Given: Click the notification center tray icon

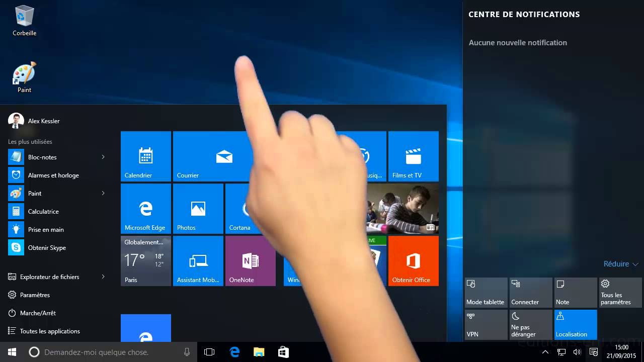Looking at the screenshot, I should click(x=594, y=352).
